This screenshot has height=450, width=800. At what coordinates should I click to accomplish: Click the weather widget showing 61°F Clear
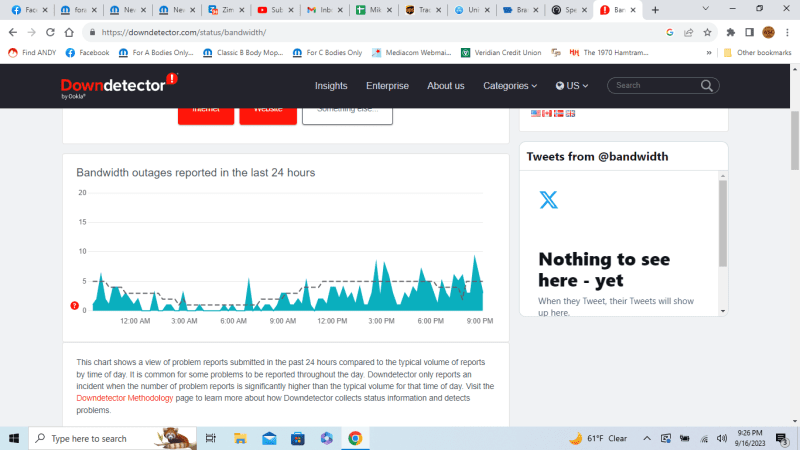pyautogui.click(x=598, y=438)
